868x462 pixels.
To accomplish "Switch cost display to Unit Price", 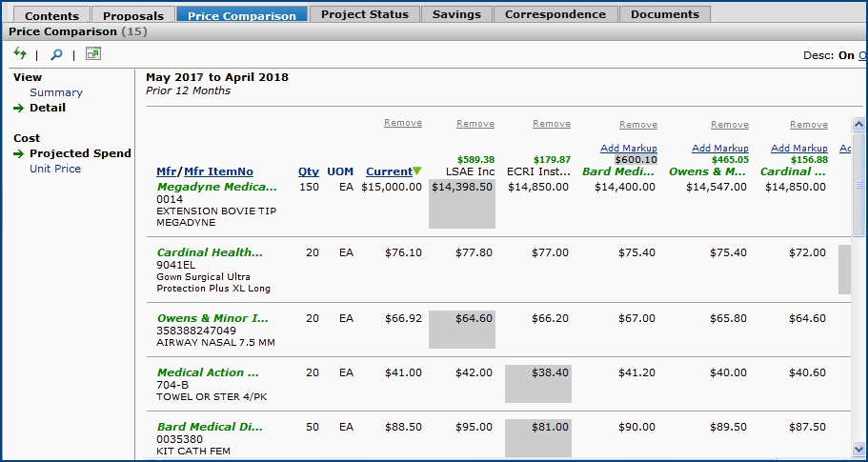I will (x=55, y=169).
